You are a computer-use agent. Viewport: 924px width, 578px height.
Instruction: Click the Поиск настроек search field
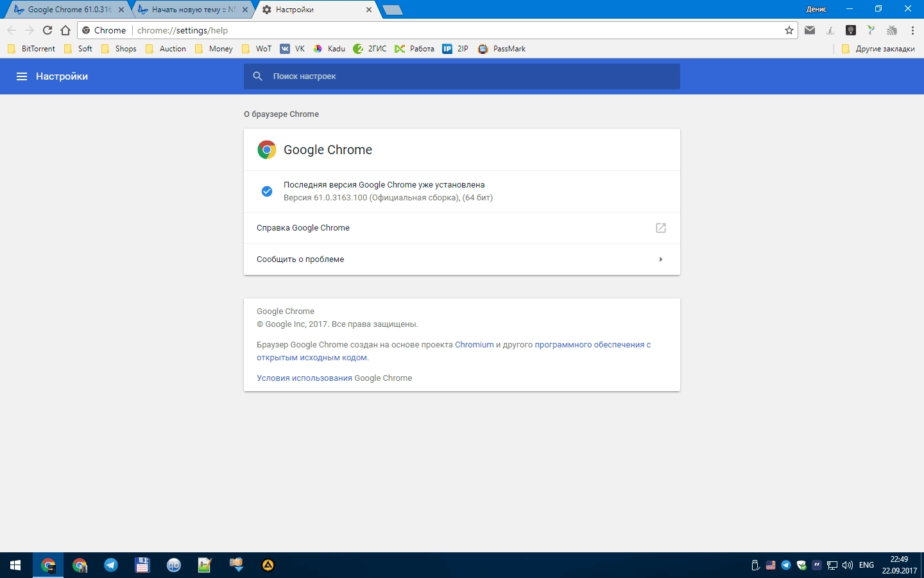(x=462, y=76)
